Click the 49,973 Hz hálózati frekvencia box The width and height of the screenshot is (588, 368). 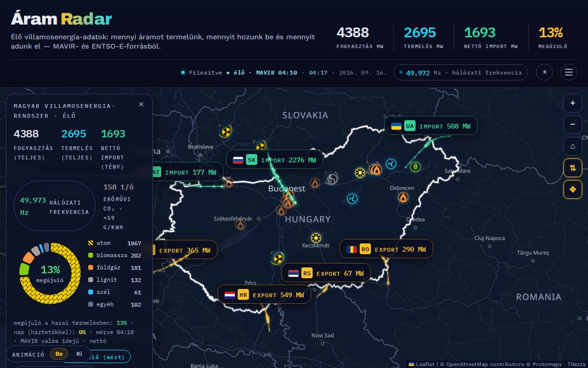pyautogui.click(x=54, y=206)
